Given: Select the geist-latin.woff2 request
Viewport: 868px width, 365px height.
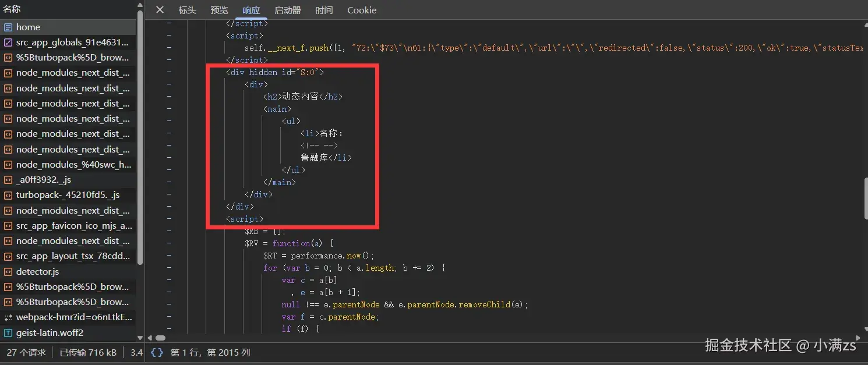Looking at the screenshot, I should [x=68, y=333].
